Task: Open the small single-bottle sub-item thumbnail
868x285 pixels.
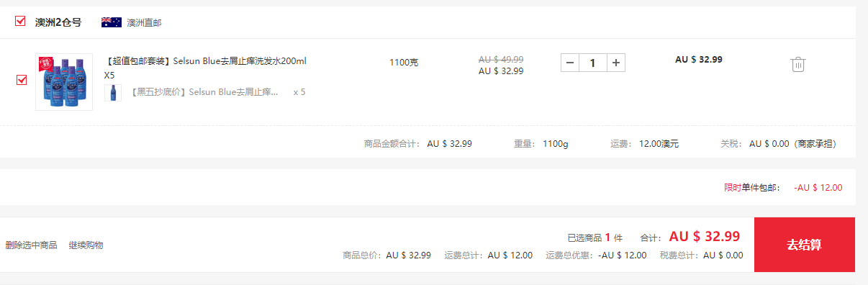Action: click(x=113, y=93)
